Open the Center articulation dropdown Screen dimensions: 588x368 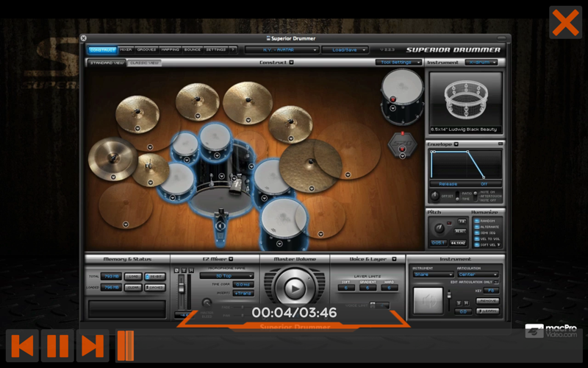pos(478,275)
